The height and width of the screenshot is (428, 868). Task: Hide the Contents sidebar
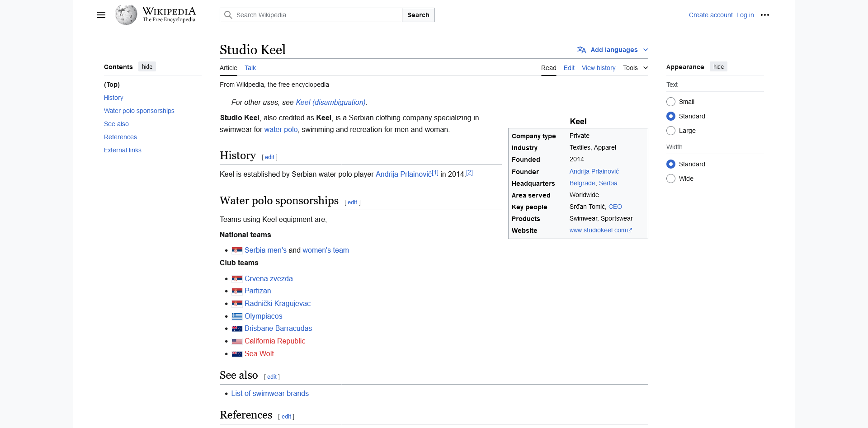point(147,67)
